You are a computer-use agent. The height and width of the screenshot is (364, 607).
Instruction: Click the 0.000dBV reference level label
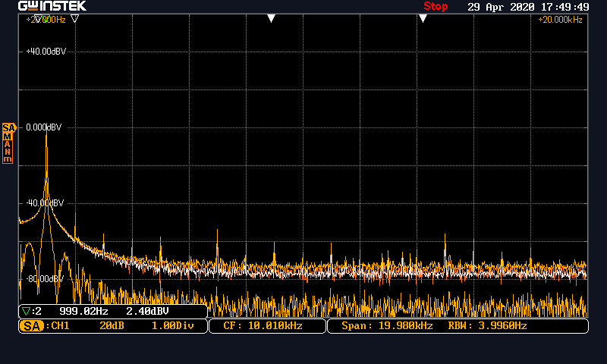pos(43,127)
